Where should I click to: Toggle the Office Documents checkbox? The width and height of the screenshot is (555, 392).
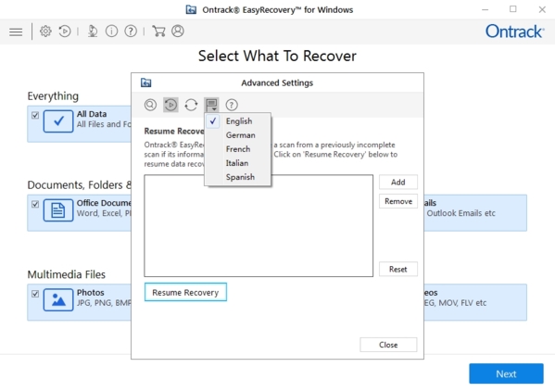[x=35, y=204]
